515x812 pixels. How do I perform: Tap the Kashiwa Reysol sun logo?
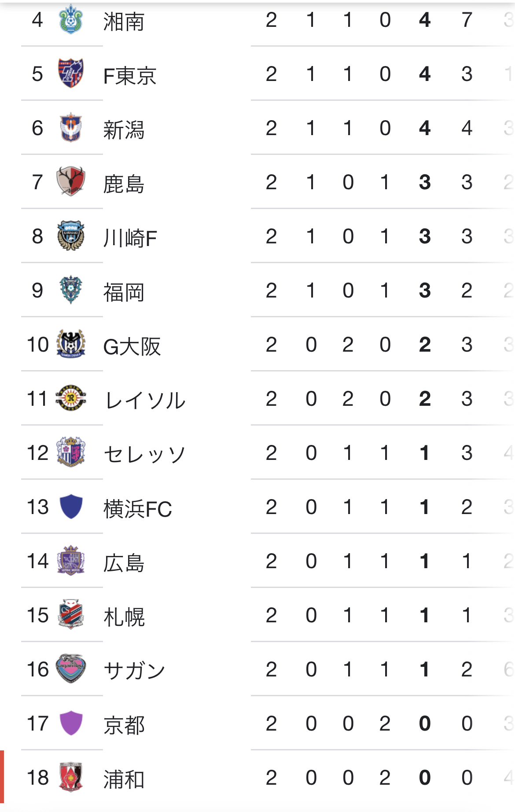(70, 398)
